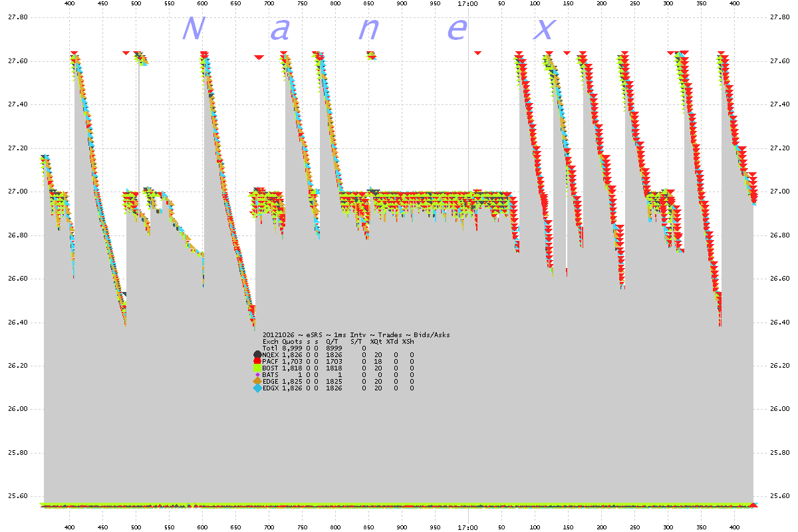Click the 27.80 price label on the left axis
This screenshot has width=798, height=532.
(x=17, y=17)
